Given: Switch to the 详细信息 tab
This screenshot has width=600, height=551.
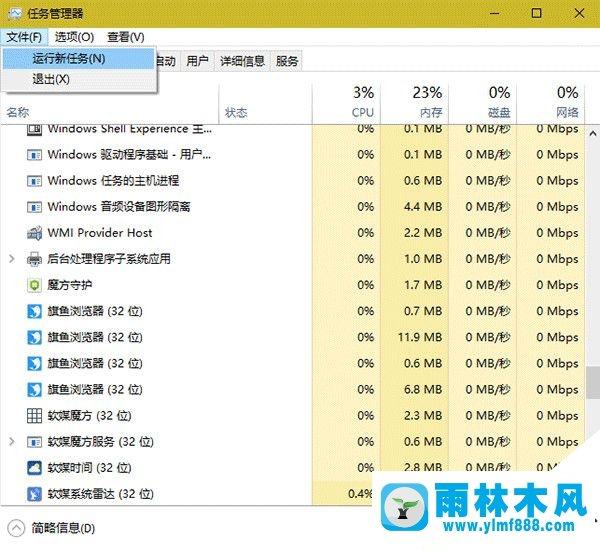Looking at the screenshot, I should point(243,61).
